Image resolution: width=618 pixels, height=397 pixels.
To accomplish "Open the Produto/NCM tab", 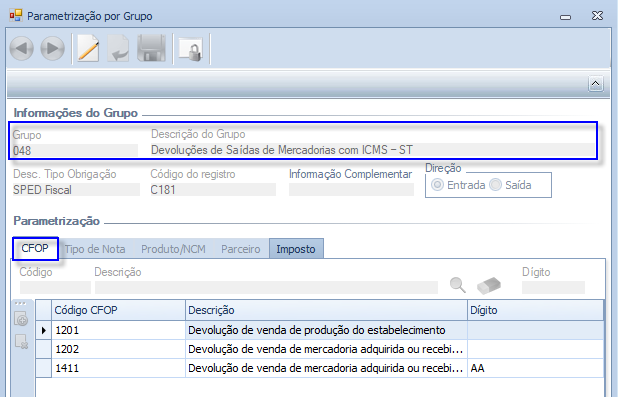I will click(173, 249).
